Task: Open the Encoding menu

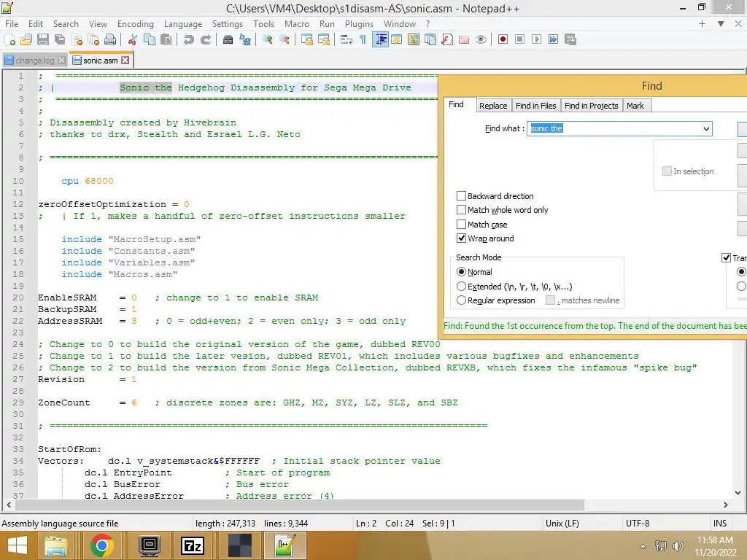Action: 135,24
